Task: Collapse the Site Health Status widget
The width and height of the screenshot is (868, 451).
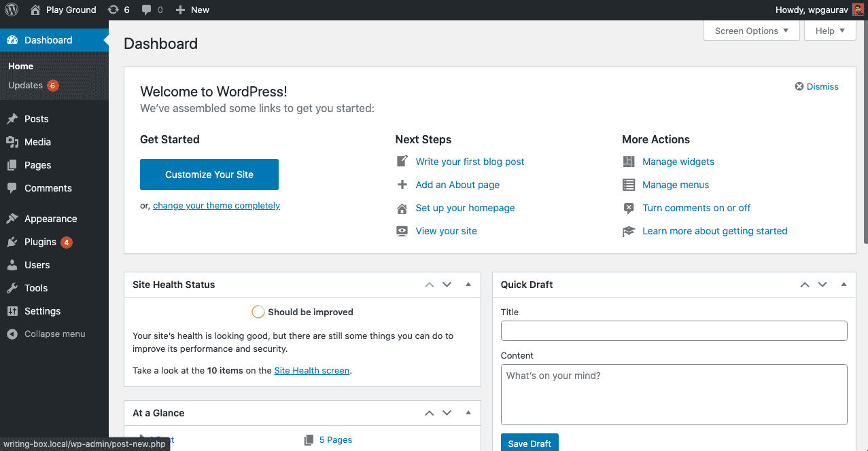Action: [468, 284]
